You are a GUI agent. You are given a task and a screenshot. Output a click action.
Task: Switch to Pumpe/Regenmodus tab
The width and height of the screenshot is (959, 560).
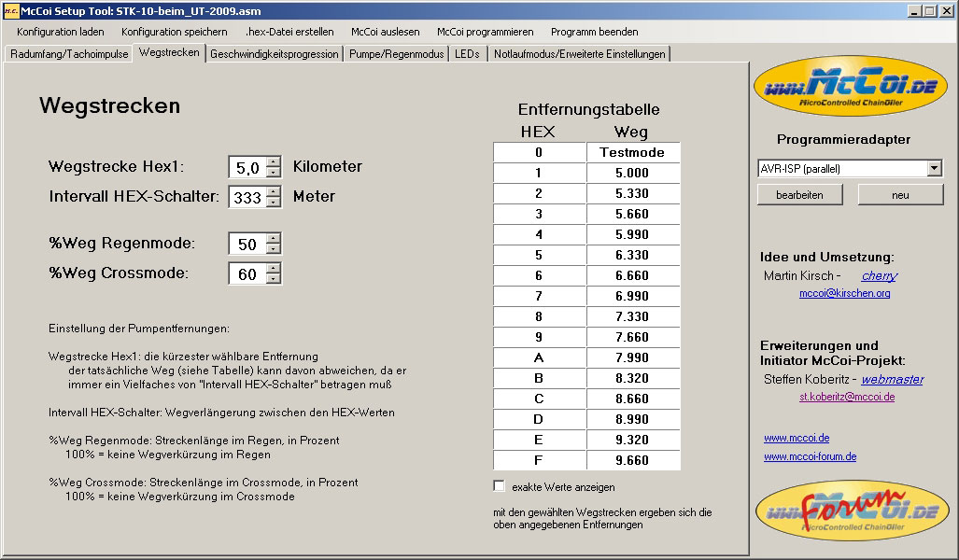coord(396,54)
